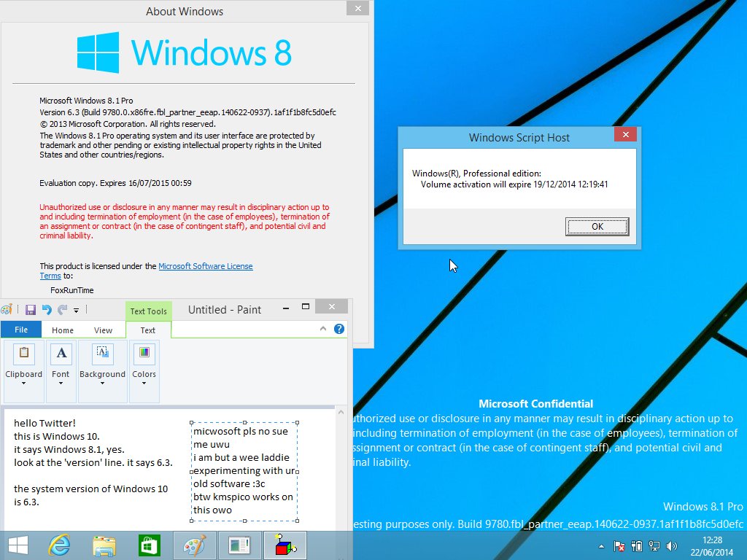Viewport: 747px width, 560px height.
Task: Click the 'Evaluation copy. Expires 16/07/2015' line
Action: coord(115,183)
